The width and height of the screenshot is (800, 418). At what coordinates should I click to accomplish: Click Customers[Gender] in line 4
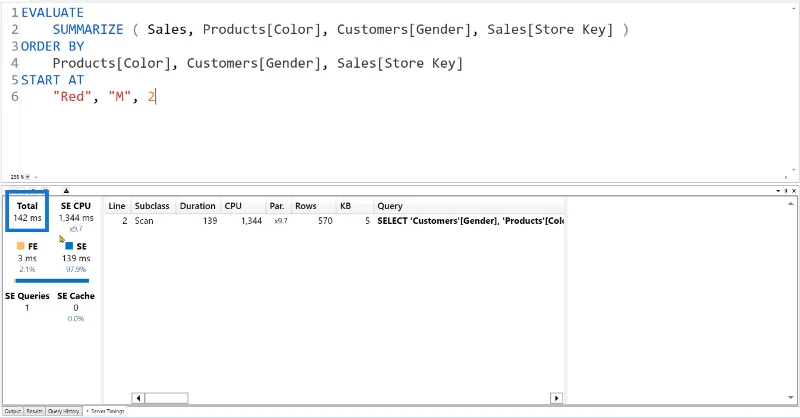pyautogui.click(x=254, y=63)
